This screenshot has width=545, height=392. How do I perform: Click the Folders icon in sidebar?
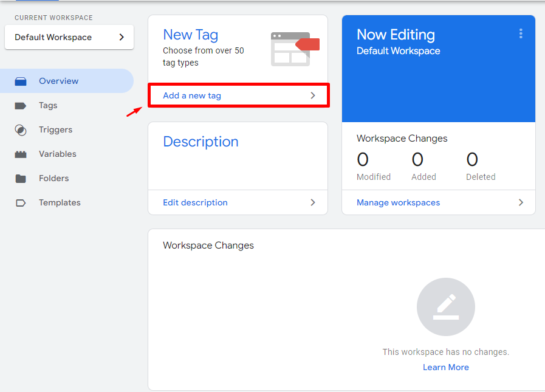[21, 179]
